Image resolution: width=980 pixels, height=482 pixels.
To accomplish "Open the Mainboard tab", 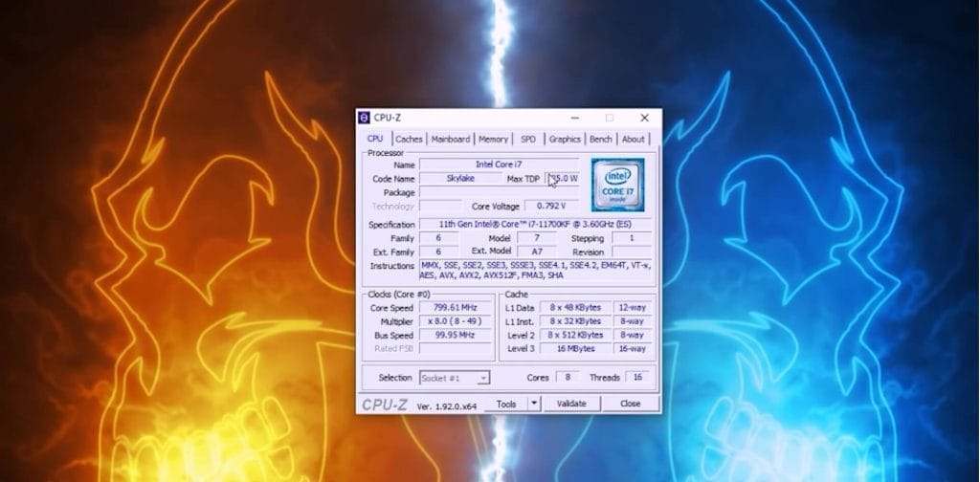I will click(x=451, y=140).
